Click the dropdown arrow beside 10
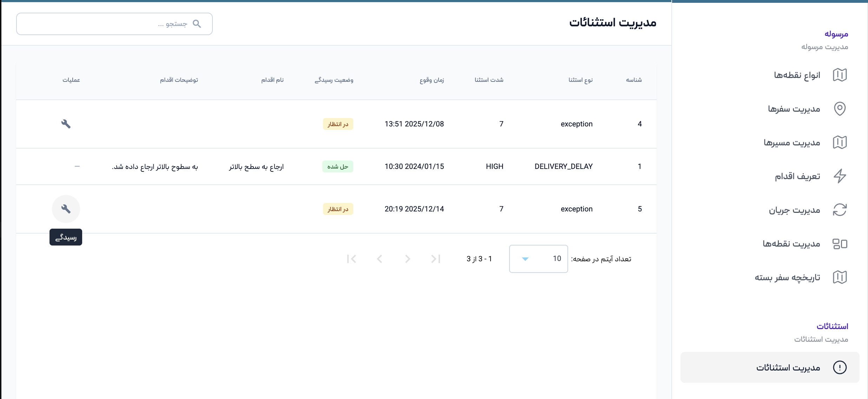Image resolution: width=868 pixels, height=399 pixels. 525,259
